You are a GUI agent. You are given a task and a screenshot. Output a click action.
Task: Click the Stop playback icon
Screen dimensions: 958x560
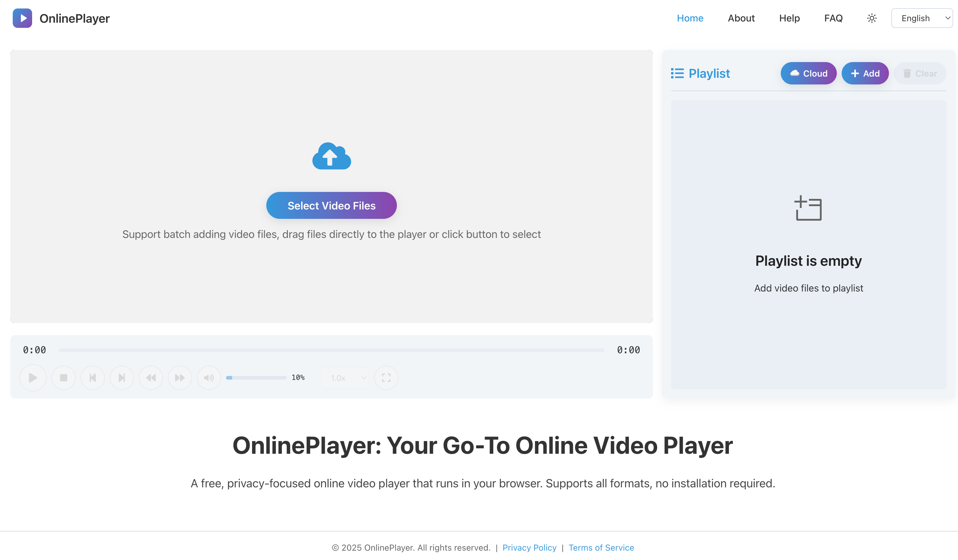[63, 377]
